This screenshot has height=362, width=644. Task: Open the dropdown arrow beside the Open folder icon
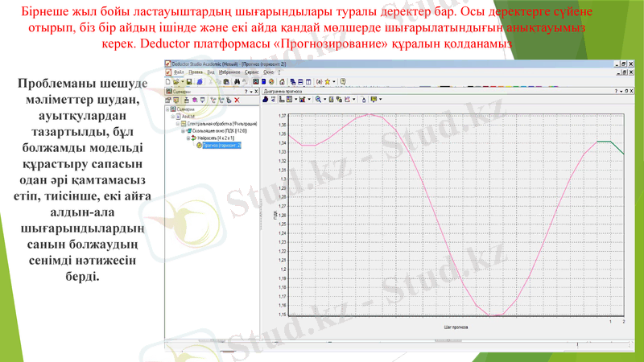pyautogui.click(x=183, y=82)
